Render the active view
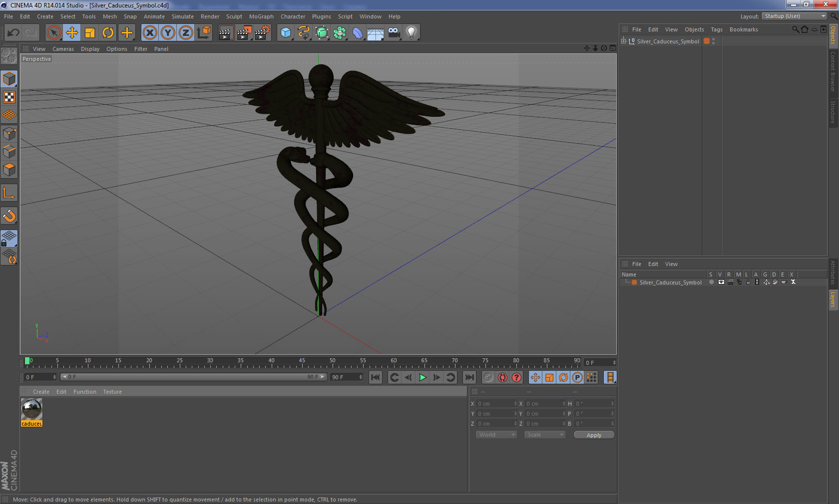Image resolution: width=839 pixels, height=504 pixels. [x=226, y=33]
